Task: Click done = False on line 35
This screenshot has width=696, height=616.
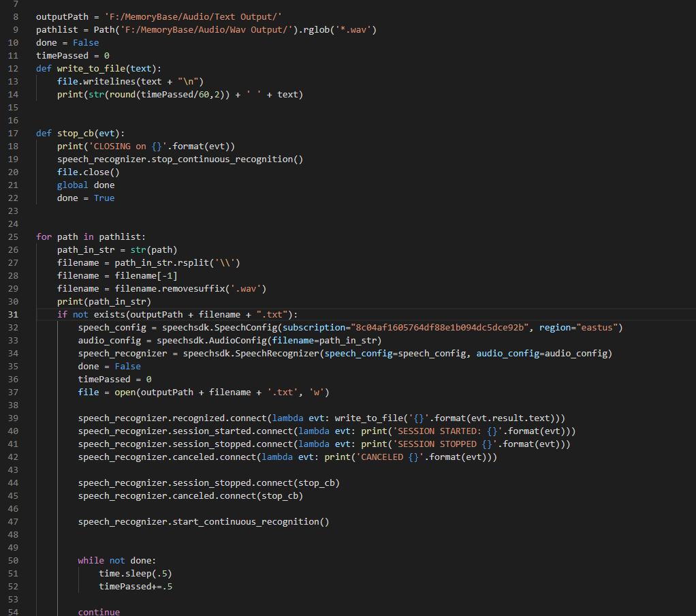Action: click(109, 367)
